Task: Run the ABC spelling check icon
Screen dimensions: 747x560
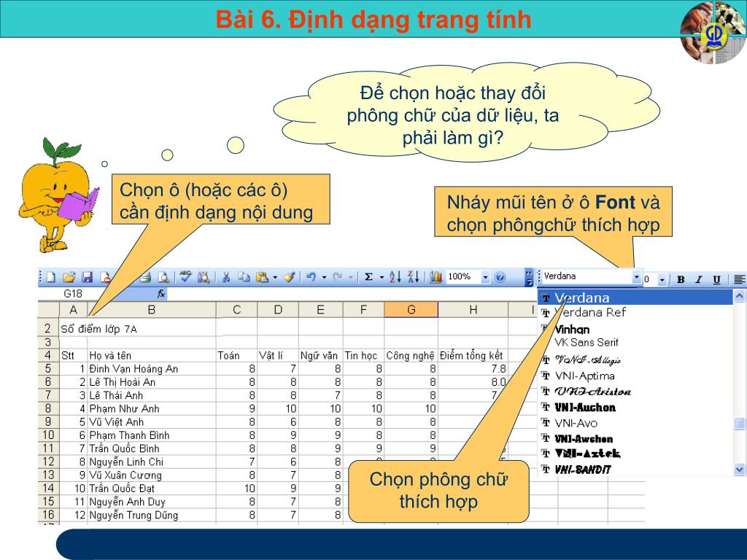Action: click(x=186, y=276)
